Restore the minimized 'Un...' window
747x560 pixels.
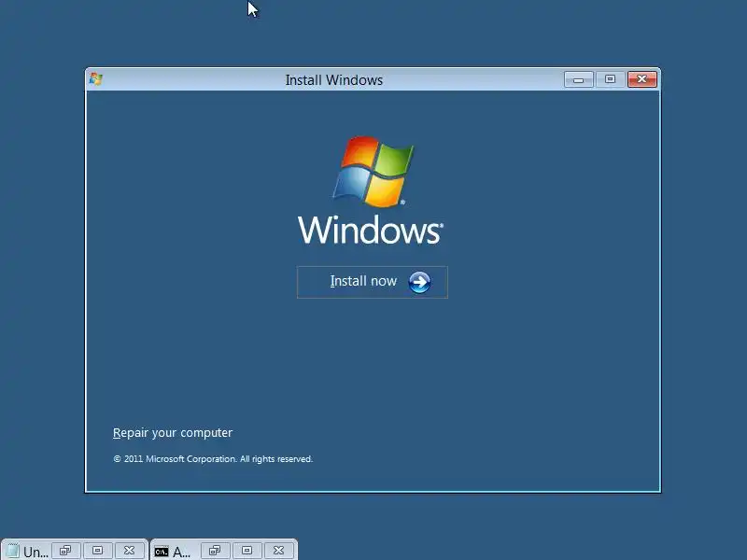point(65,551)
